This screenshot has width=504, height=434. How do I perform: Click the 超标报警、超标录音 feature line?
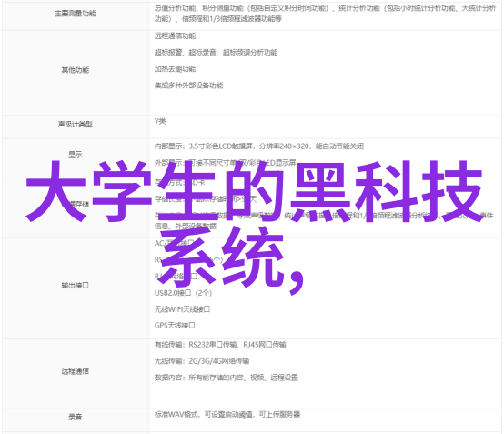[216, 52]
